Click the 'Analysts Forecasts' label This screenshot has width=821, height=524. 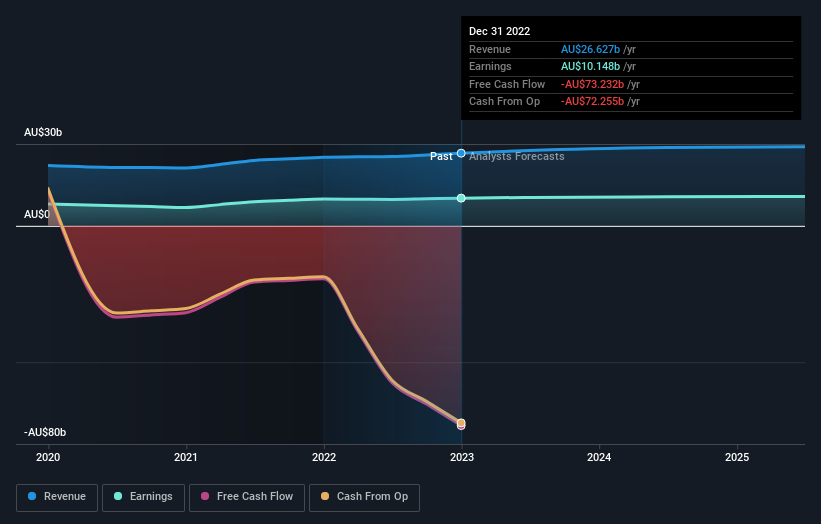tap(517, 156)
